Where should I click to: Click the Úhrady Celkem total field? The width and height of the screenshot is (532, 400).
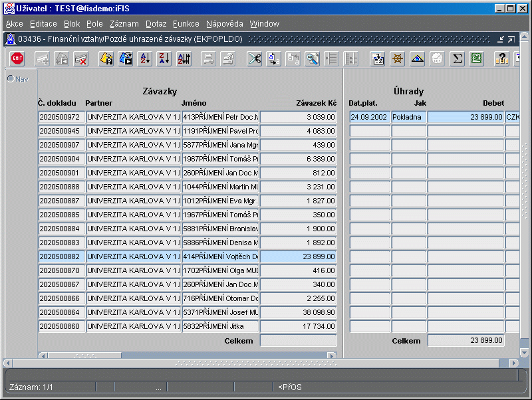coord(466,340)
